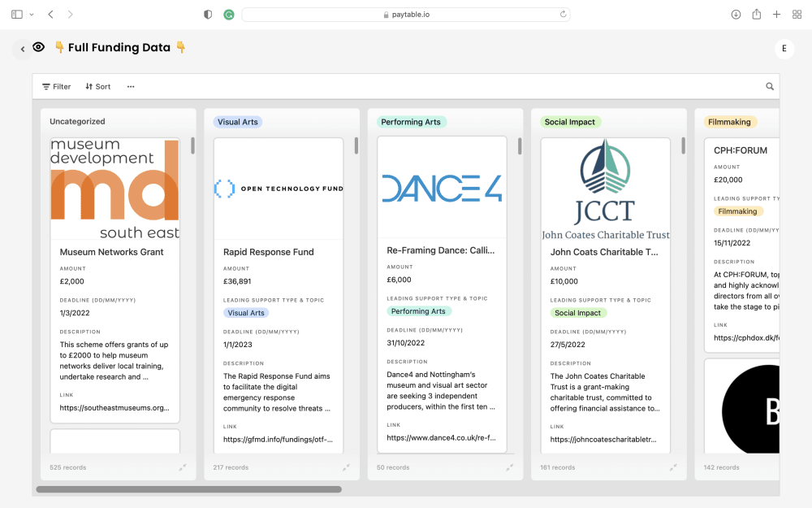Reload the page using the refresh icon
Screen dimensions: 812x508
coord(564,14)
